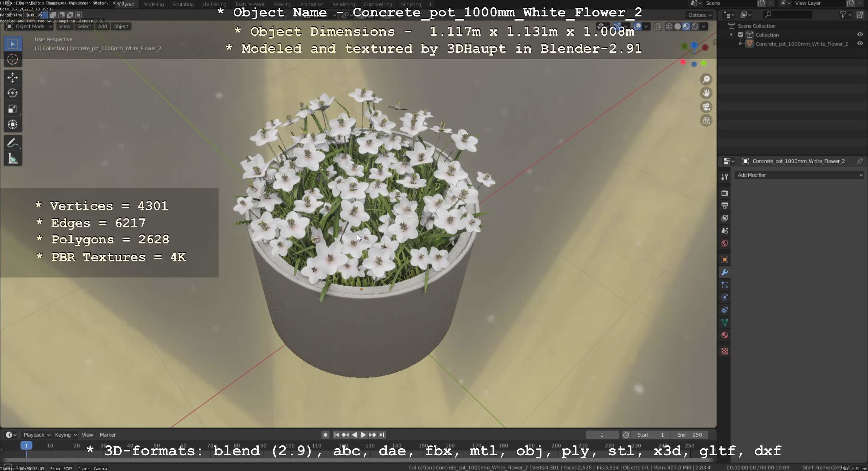The width and height of the screenshot is (868, 471).
Task: Pin the properties editor context
Action: (x=859, y=161)
